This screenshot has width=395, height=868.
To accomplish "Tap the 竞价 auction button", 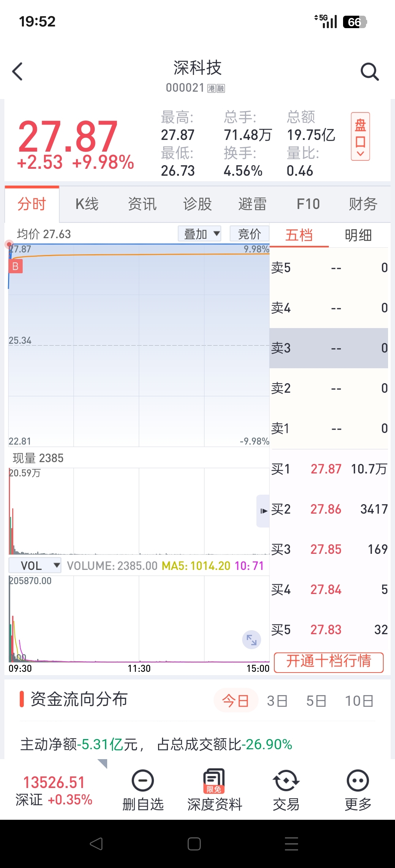I will 249,234.
